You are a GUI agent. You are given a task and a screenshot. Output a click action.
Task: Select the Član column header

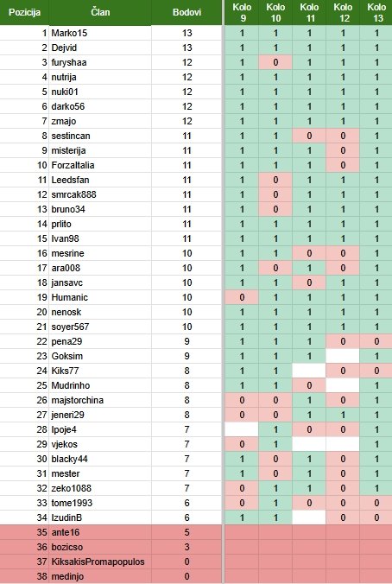pos(100,12)
